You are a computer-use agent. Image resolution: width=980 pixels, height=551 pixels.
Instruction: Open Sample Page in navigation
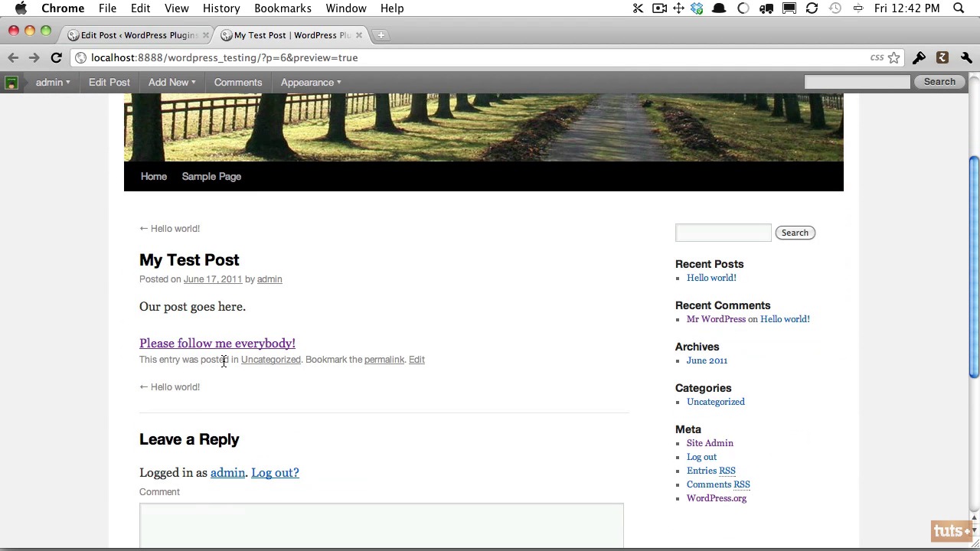click(x=211, y=177)
